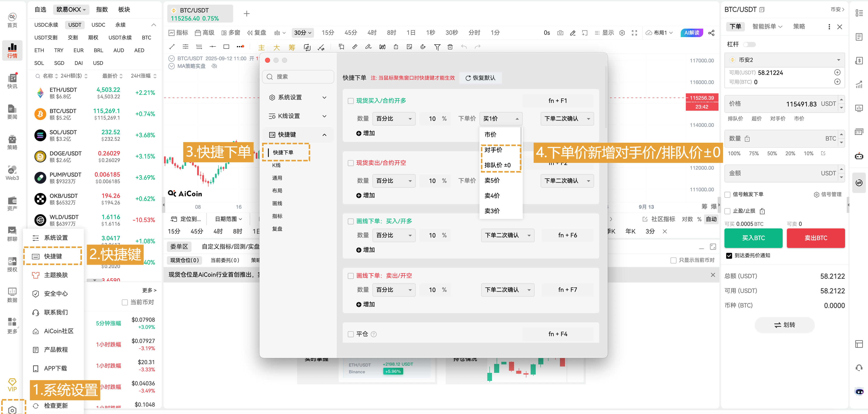
Task: Open the 数据 sidebar icon
Action: [12, 295]
